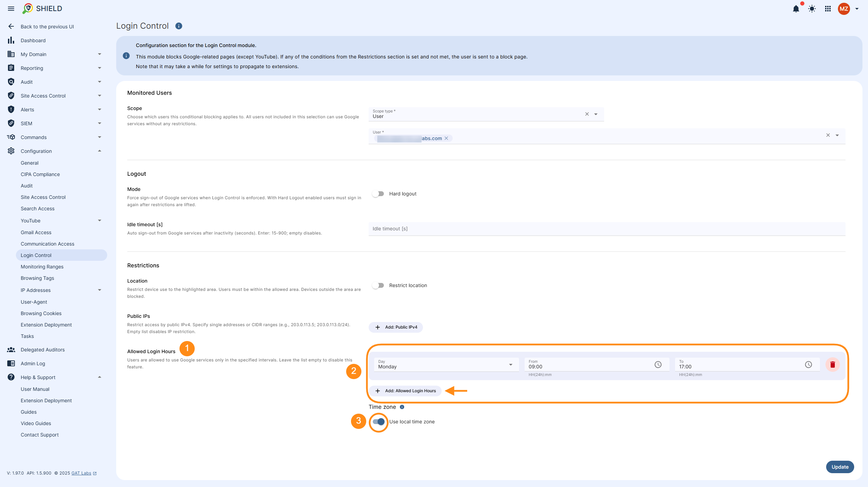The height and width of the screenshot is (487, 868).
Task: Go to Dashboard in sidebar
Action: [x=33, y=40]
